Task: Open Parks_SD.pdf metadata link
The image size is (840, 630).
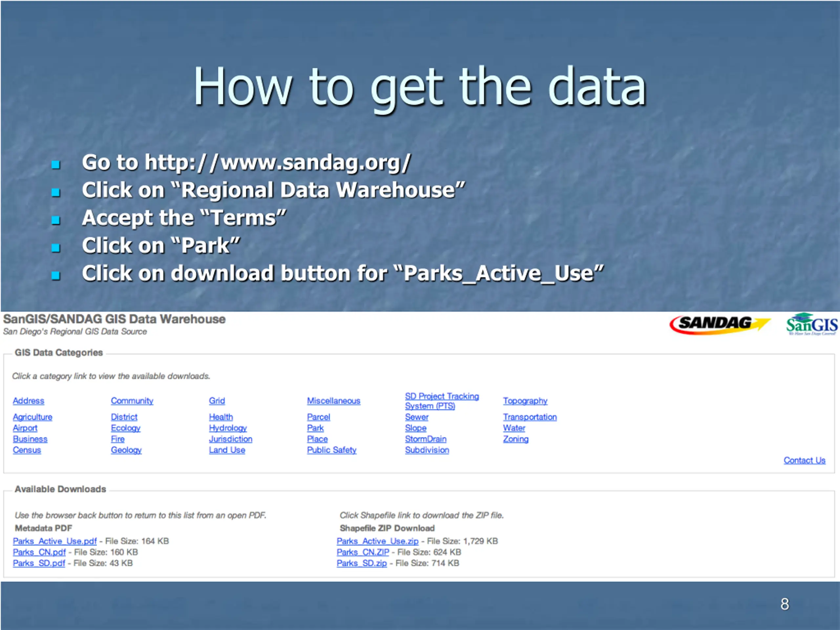Action: point(39,563)
